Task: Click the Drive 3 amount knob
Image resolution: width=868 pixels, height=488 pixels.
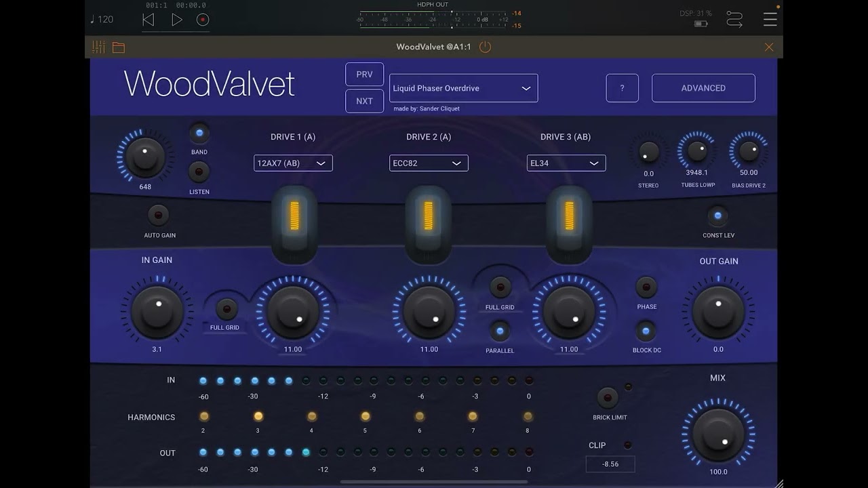Action: [569, 312]
